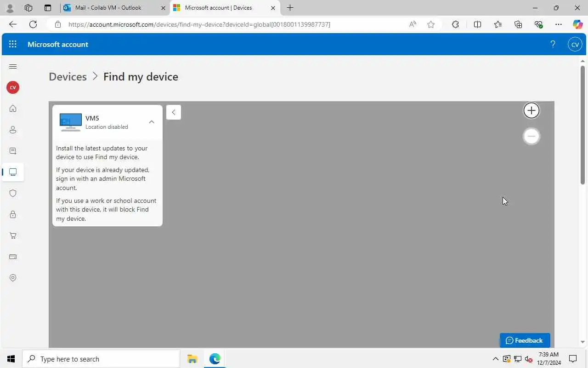Open the Your info person icon
This screenshot has width=588, height=368.
click(13, 130)
